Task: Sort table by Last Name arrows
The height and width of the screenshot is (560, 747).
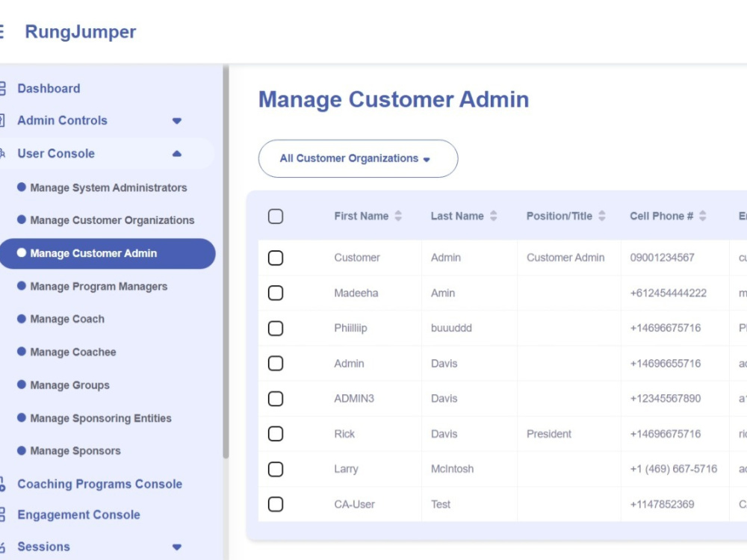Action: [x=494, y=217]
